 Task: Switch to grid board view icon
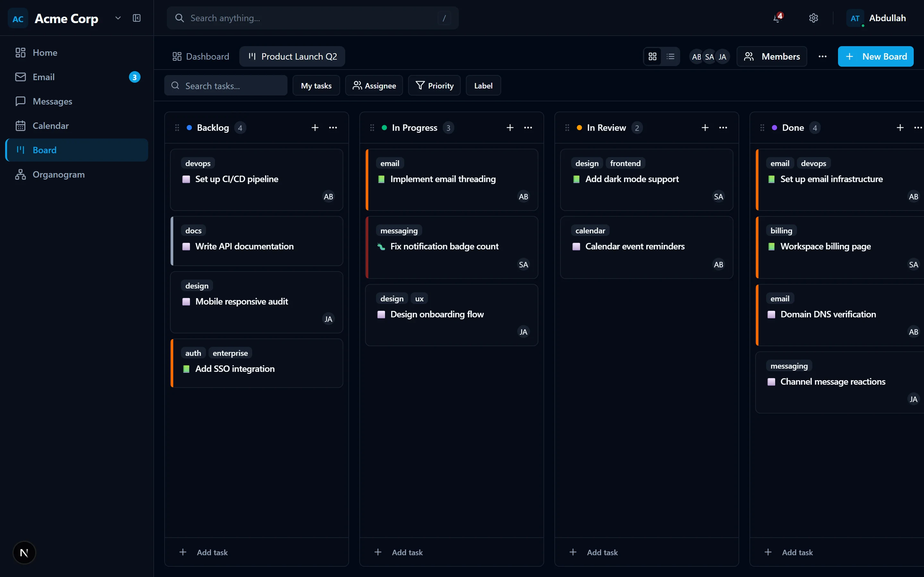(x=653, y=56)
